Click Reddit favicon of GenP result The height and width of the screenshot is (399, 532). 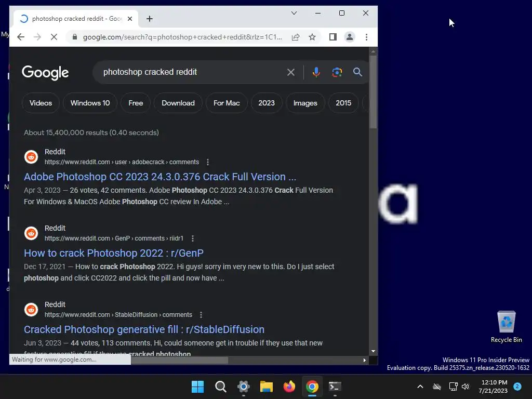[31, 233]
